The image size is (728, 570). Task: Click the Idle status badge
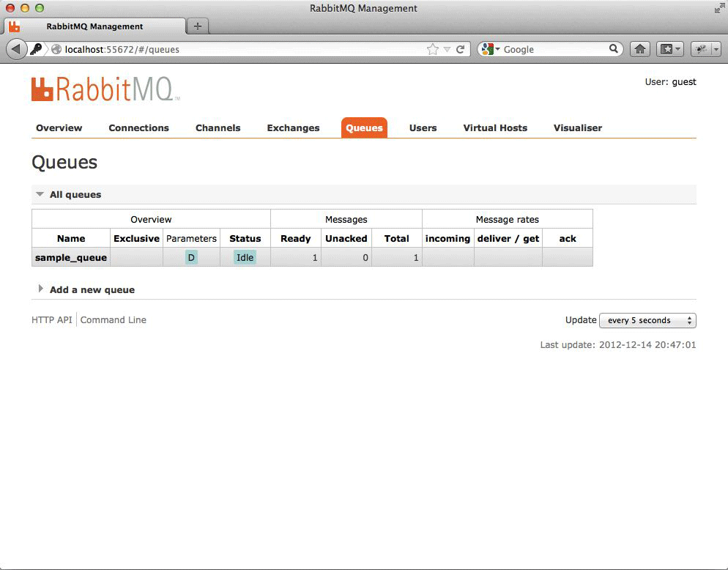coord(245,257)
